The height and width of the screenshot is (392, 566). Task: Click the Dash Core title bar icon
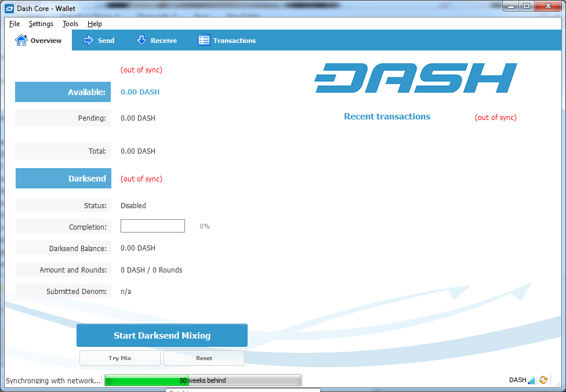point(9,8)
